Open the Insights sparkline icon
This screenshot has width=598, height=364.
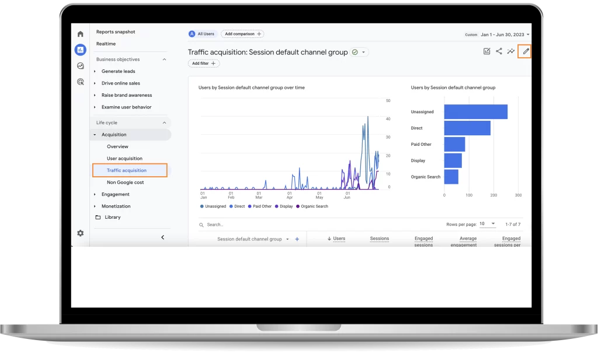click(511, 51)
